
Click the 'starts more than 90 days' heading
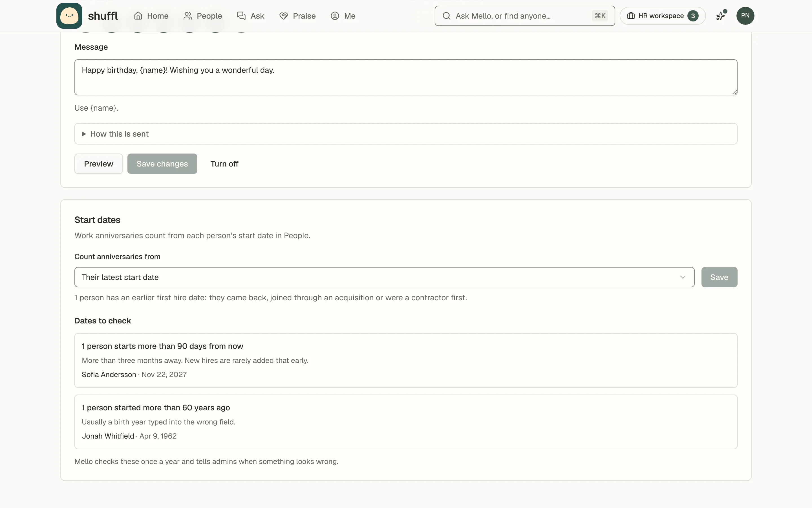162,346
